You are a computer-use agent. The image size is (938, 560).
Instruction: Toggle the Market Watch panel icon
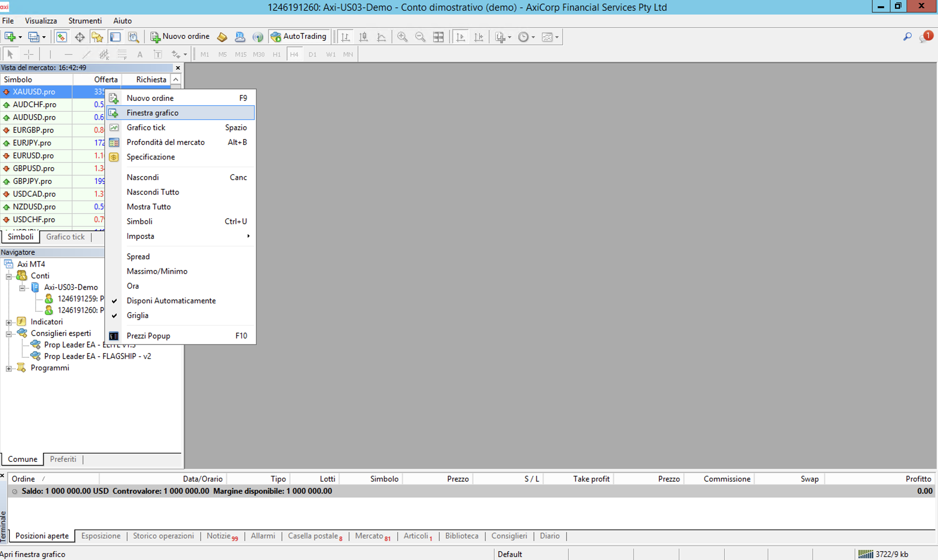point(61,37)
